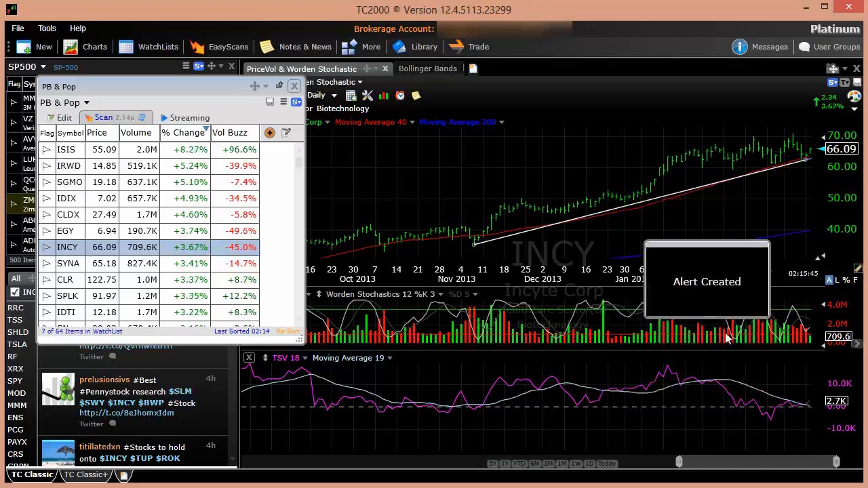The height and width of the screenshot is (488, 868).
Task: Open the New button in toolbar
Action: tap(35, 47)
